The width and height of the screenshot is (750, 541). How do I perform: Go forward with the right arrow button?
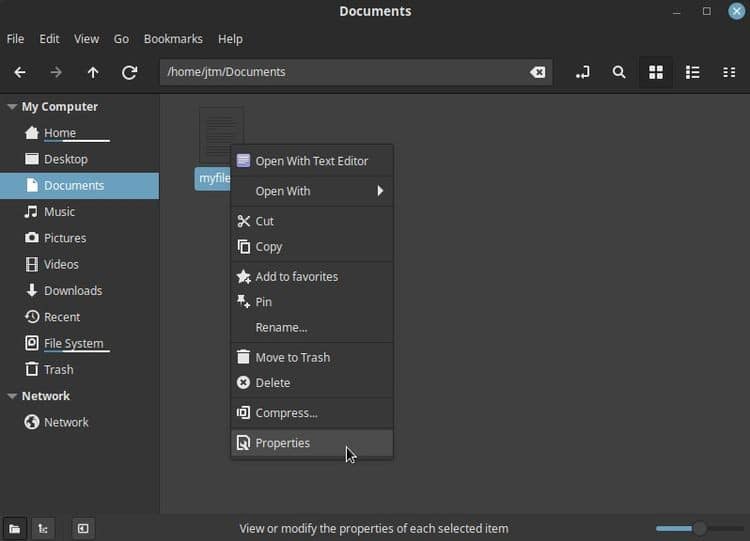(x=56, y=73)
